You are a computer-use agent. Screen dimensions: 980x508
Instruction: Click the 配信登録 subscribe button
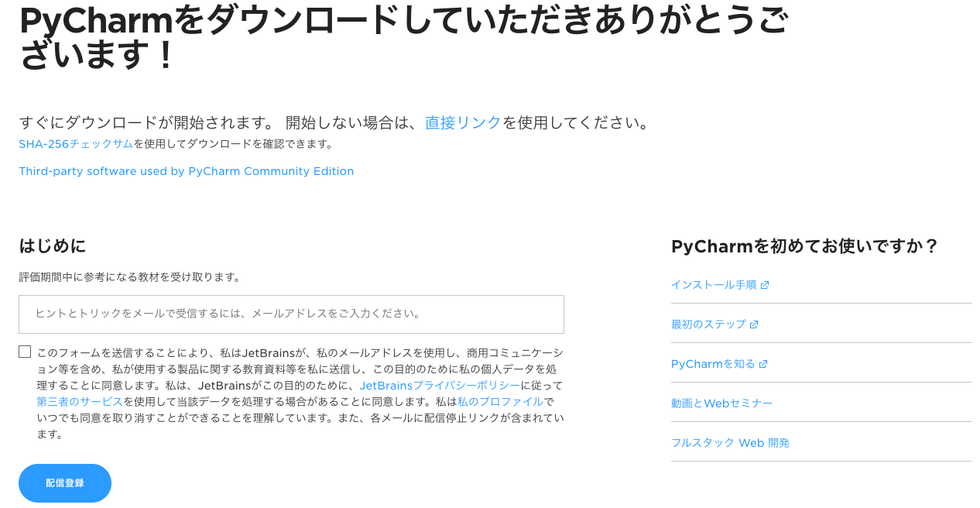pos(65,483)
